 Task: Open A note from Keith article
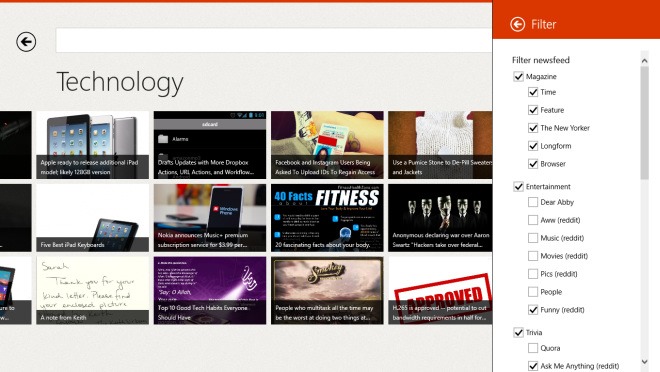[x=93, y=291]
